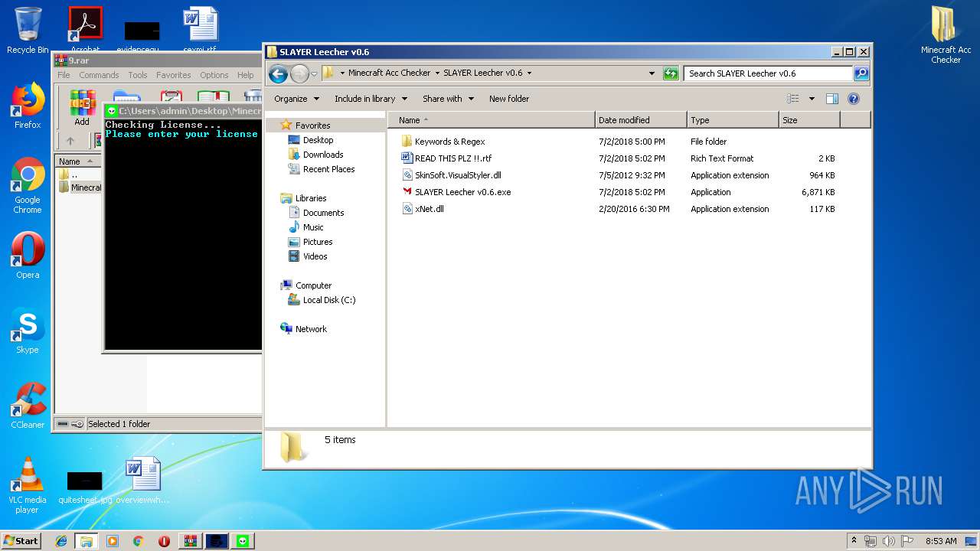The height and width of the screenshot is (551, 980).
Task: Click the Back navigation arrow in Explorer
Action: click(278, 73)
